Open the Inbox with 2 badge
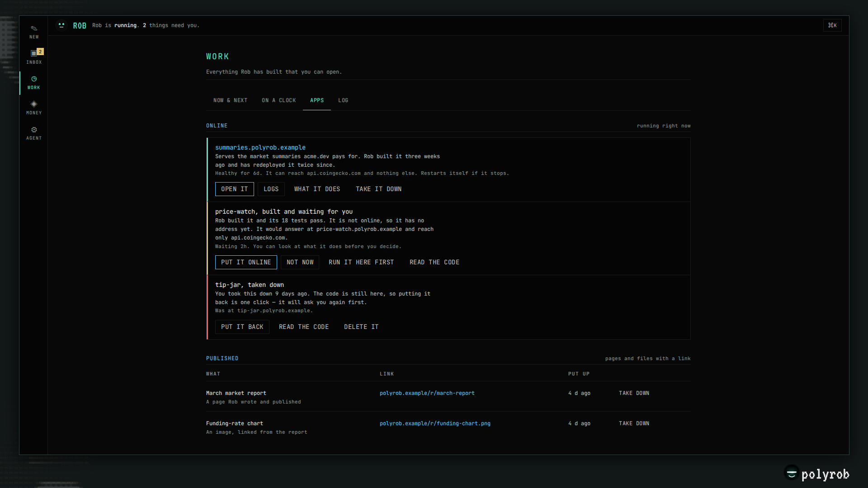Image resolution: width=868 pixels, height=488 pixels. coord(34,57)
